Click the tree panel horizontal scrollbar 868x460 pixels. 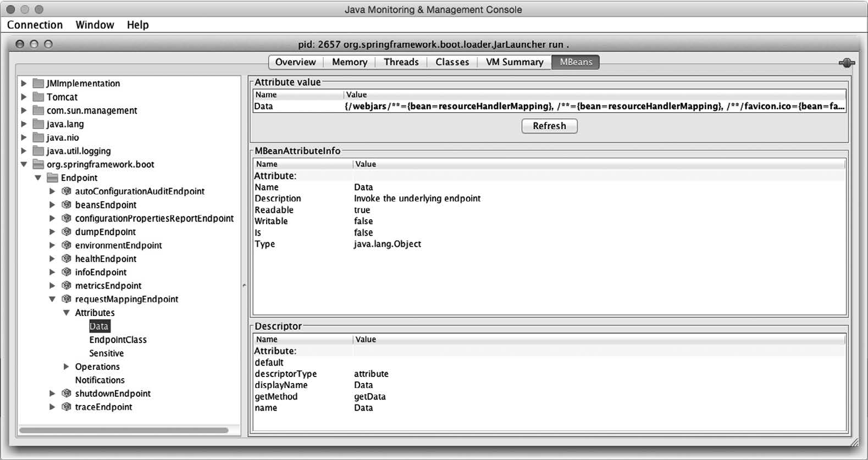point(124,430)
